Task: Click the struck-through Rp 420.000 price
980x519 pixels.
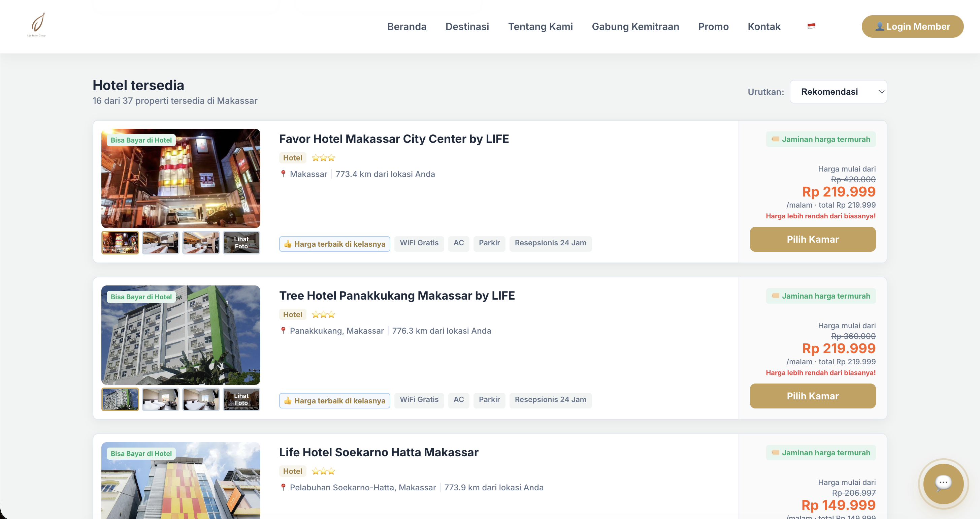Action: (853, 179)
